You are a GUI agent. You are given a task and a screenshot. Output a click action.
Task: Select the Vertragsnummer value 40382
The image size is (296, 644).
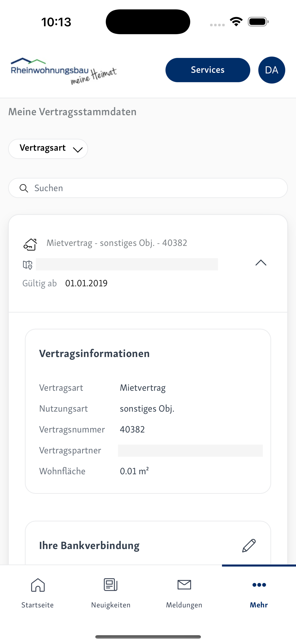pos(132,429)
